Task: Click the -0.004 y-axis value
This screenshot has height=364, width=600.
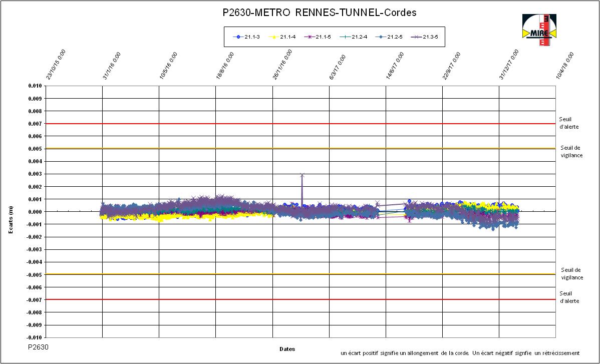Action: [x=34, y=262]
